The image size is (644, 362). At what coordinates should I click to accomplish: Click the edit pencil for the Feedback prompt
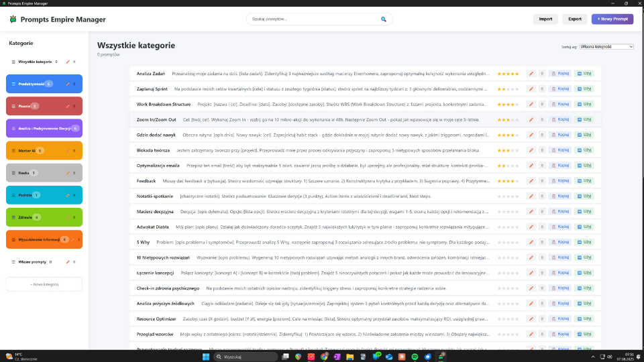[531, 181]
